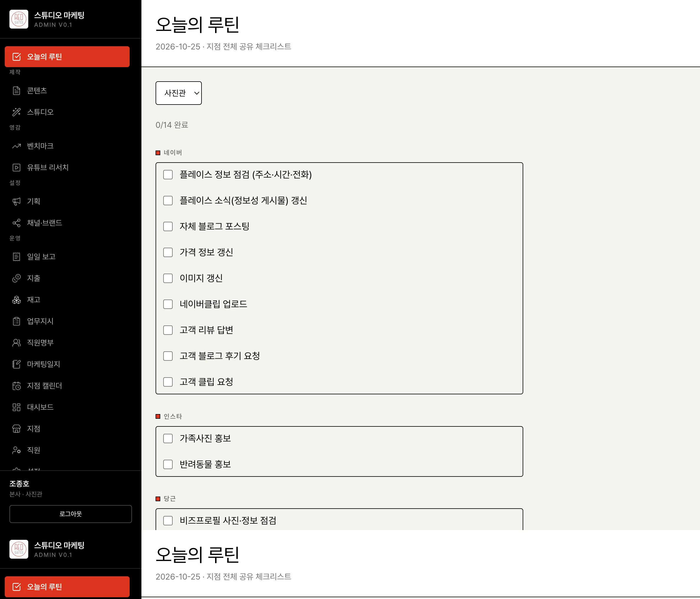700x599 pixels.
Task: Open the 콘텐츠 document icon in sidebar
Action: point(16,90)
